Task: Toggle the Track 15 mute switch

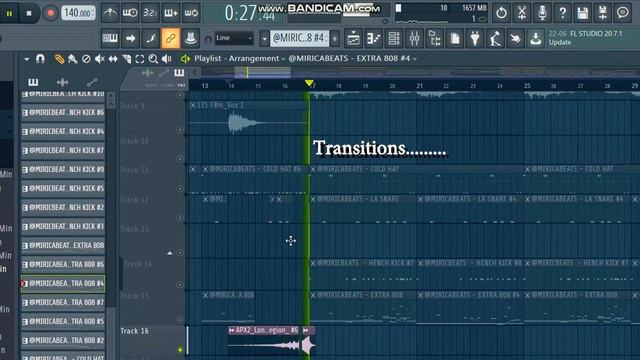Action: coord(180,320)
